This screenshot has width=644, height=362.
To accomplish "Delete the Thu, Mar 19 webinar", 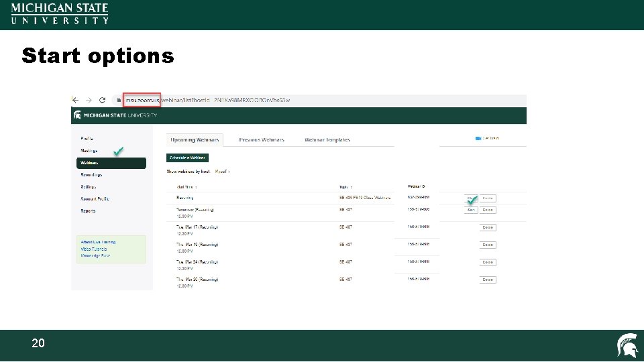I will 488,245.
